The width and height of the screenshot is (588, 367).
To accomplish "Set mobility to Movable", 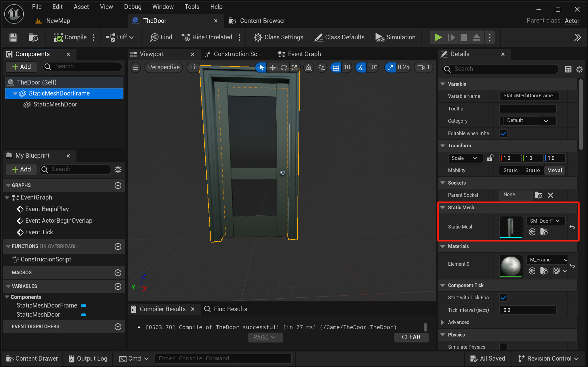I will [554, 170].
